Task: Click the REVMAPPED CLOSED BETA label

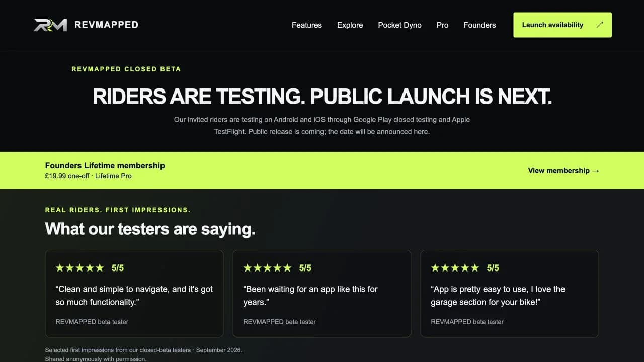Action: tap(126, 69)
